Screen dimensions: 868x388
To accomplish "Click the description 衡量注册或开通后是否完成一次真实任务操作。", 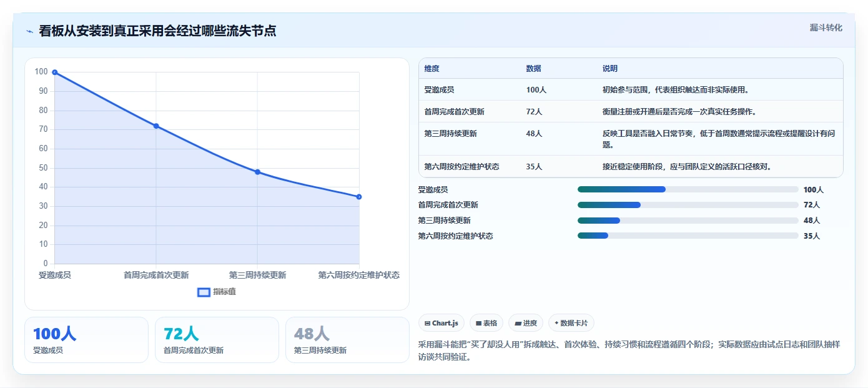I will (x=679, y=112).
